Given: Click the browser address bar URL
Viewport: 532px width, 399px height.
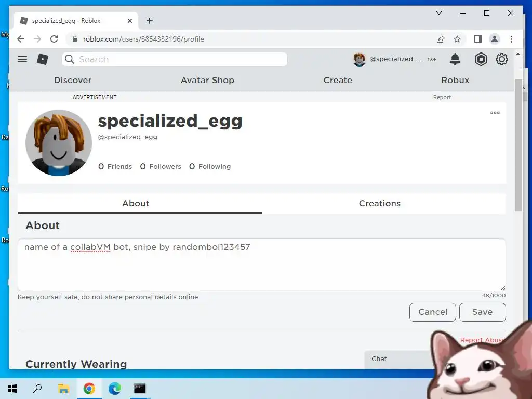Looking at the screenshot, I should click(143, 39).
